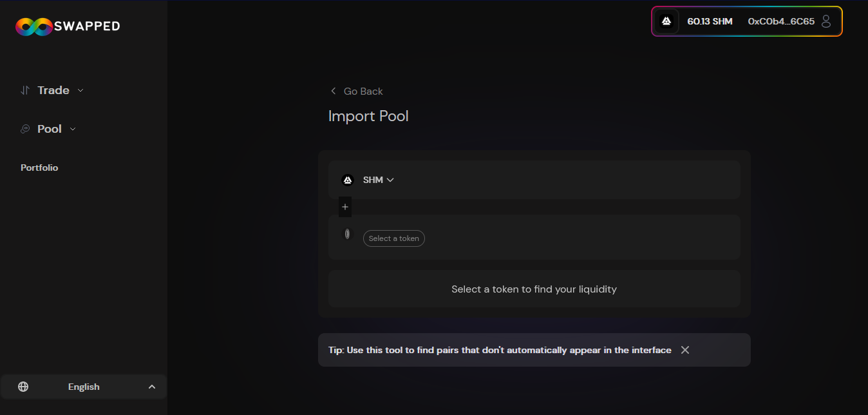Expand the Trade menu chevron

tap(80, 90)
